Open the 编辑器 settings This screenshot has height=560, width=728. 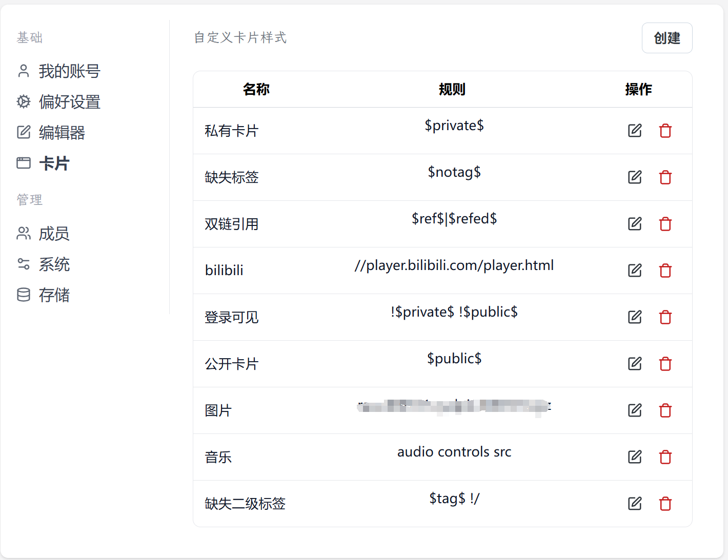(x=51, y=132)
